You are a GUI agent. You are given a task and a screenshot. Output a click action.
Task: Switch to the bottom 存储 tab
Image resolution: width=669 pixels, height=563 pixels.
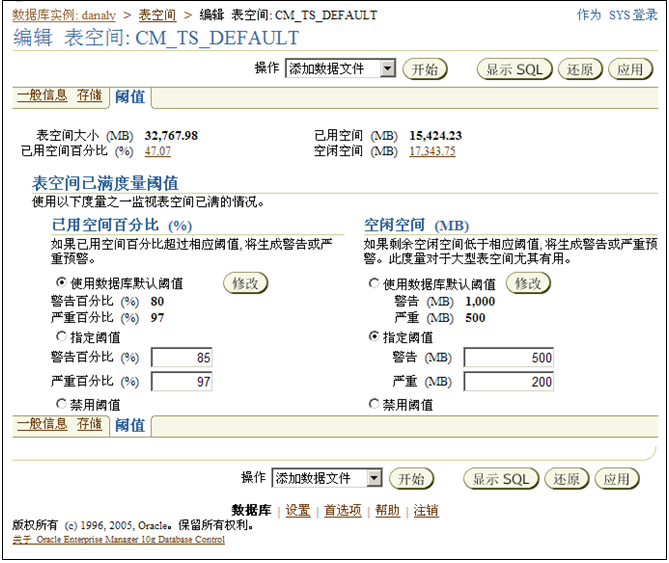coord(89,424)
